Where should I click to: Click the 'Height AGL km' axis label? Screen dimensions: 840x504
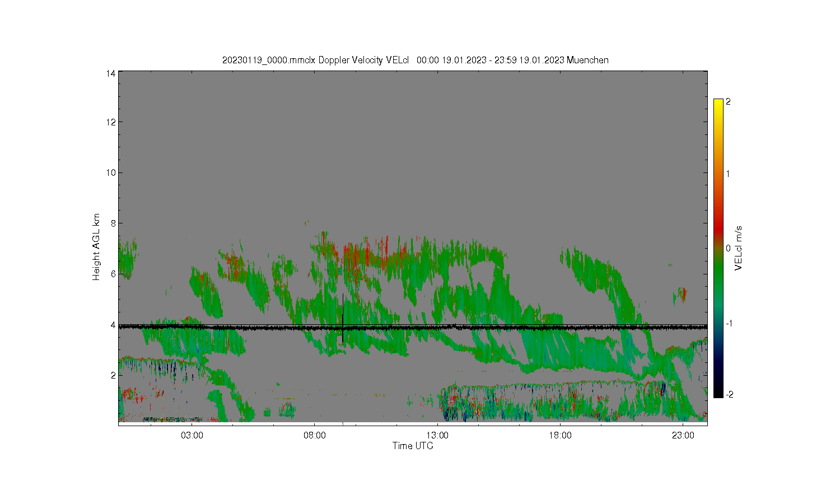click(x=96, y=247)
